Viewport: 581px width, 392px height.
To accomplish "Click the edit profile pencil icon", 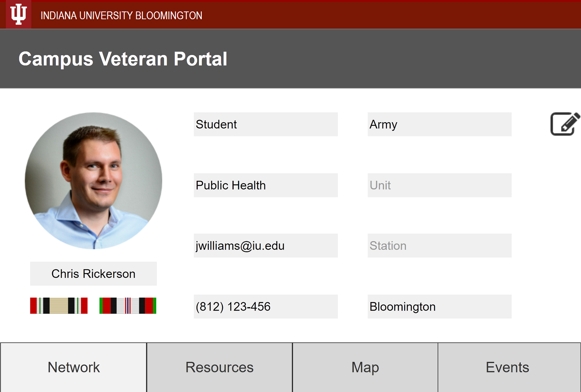I will point(565,124).
